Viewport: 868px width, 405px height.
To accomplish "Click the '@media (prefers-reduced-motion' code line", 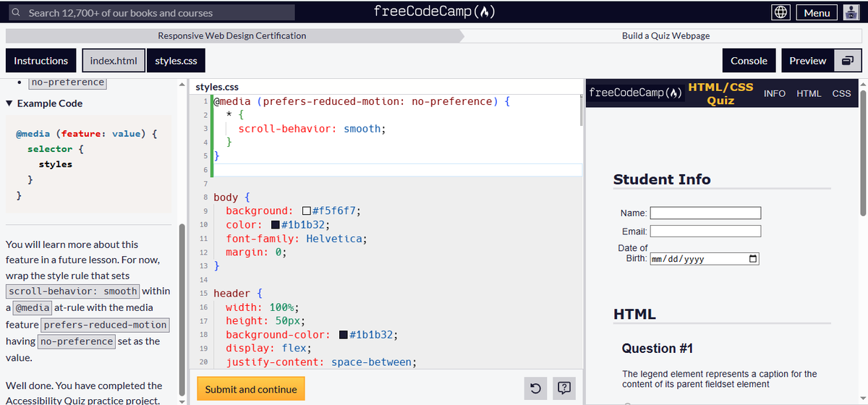I will coord(361,101).
